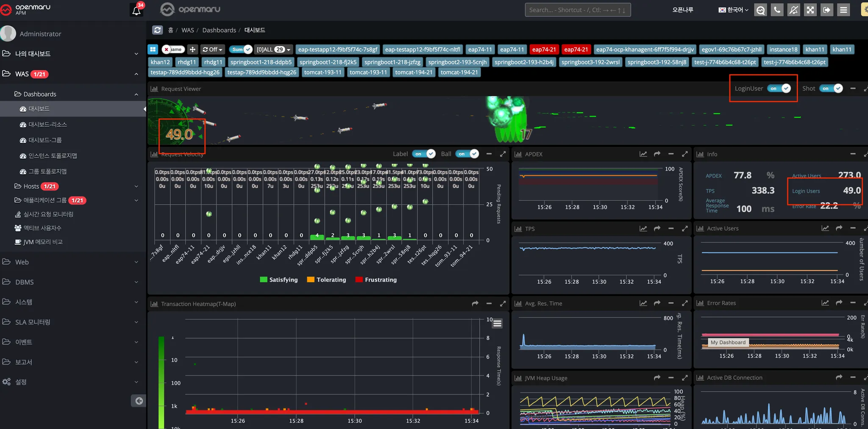
Task: Open the auto-refresh Off dropdown
Action: (213, 50)
